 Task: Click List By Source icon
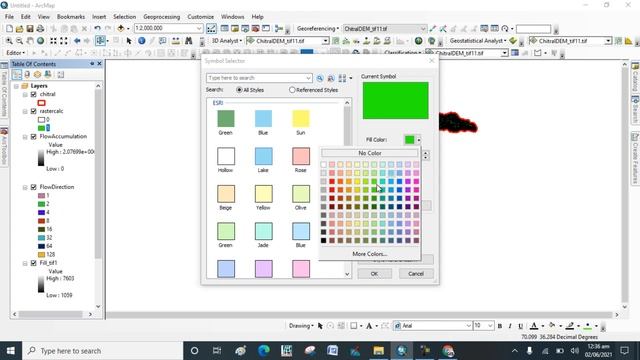coord(27,74)
